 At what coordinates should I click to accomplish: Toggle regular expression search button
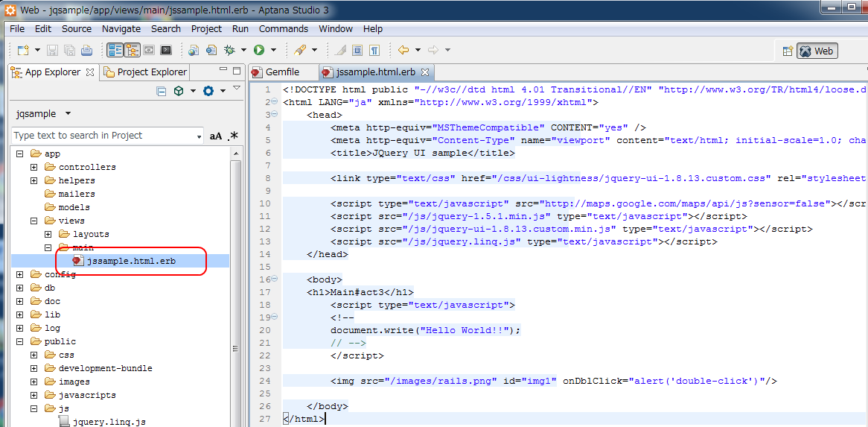(232, 136)
